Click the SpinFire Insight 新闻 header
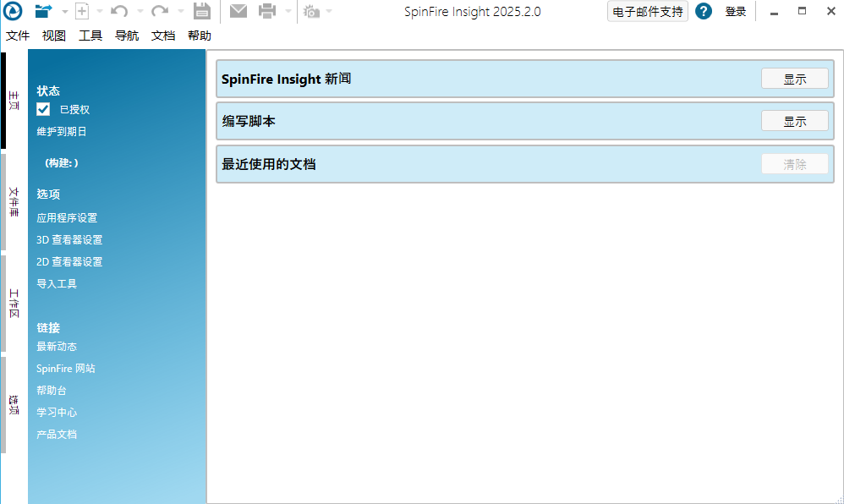This screenshot has height=504, width=844. 287,79
